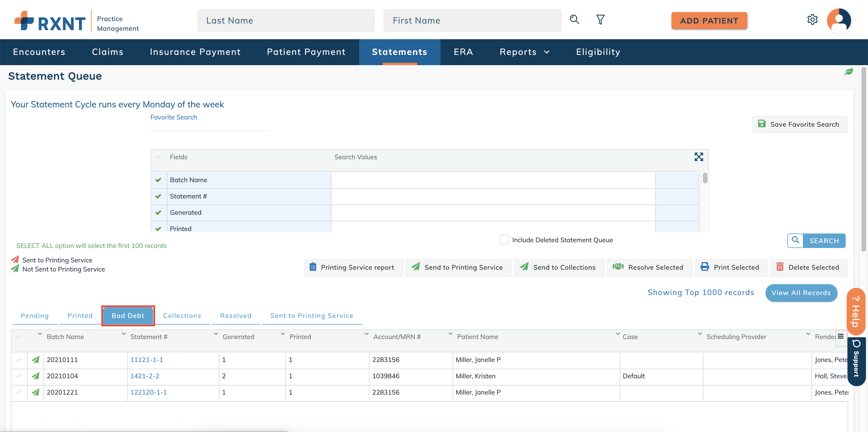868x432 pixels.
Task: Click the green send icon for batch 20201221
Action: click(35, 392)
